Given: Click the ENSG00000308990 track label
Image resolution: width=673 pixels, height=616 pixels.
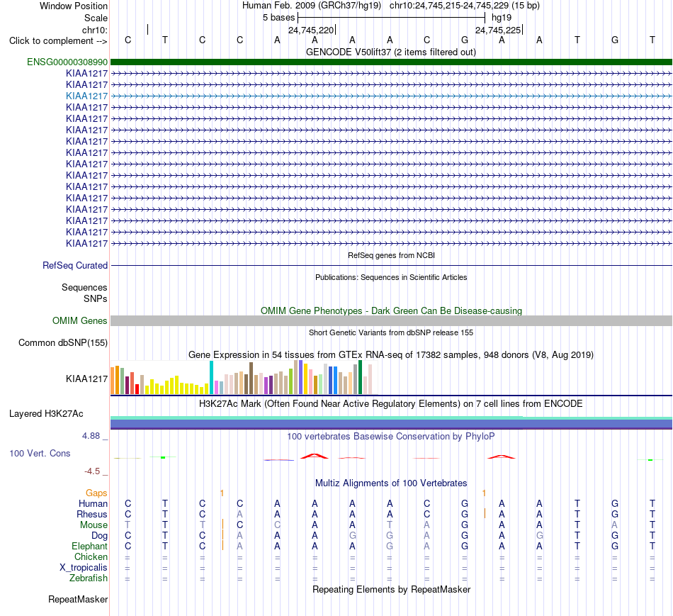Looking at the screenshot, I should point(67,62).
